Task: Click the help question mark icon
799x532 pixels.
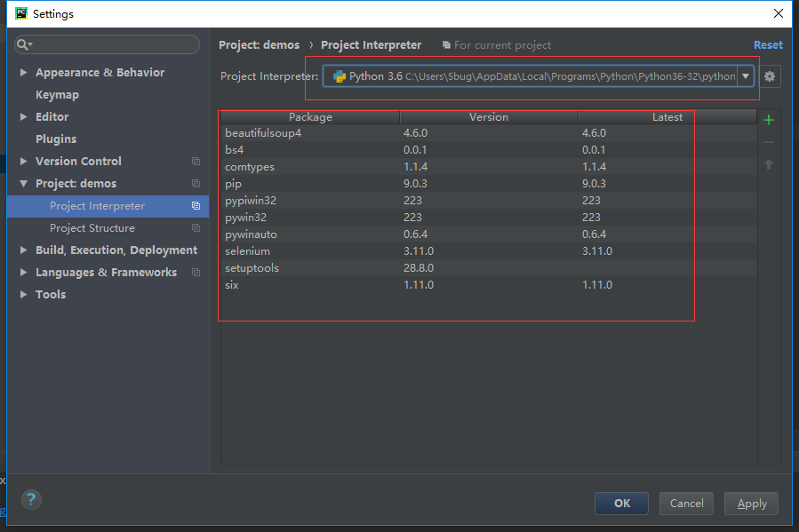Action: (31, 499)
